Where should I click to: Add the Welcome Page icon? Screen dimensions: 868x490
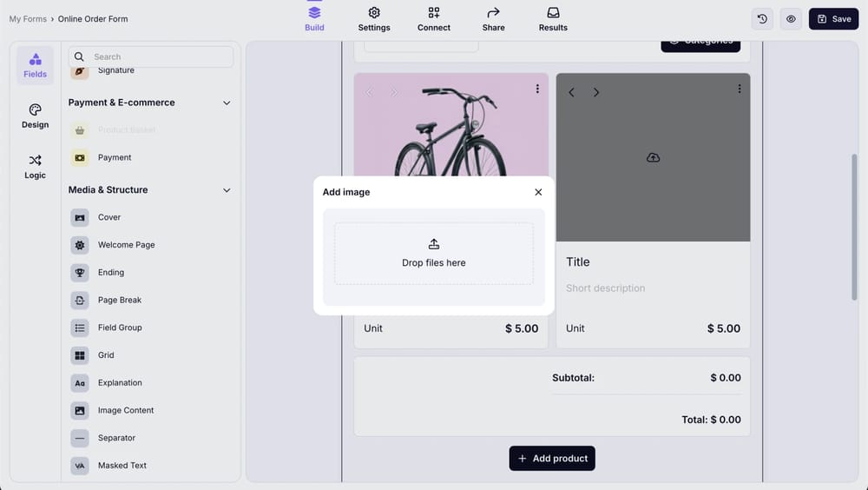(80, 245)
